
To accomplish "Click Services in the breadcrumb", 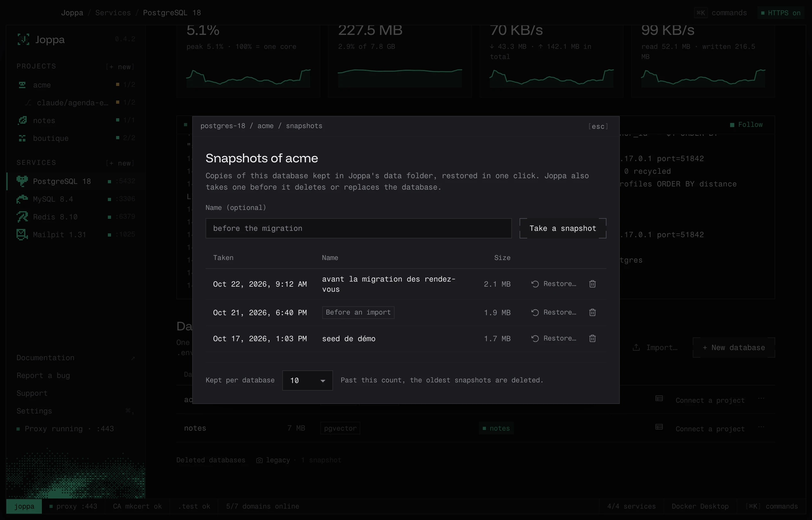I will click(x=113, y=12).
